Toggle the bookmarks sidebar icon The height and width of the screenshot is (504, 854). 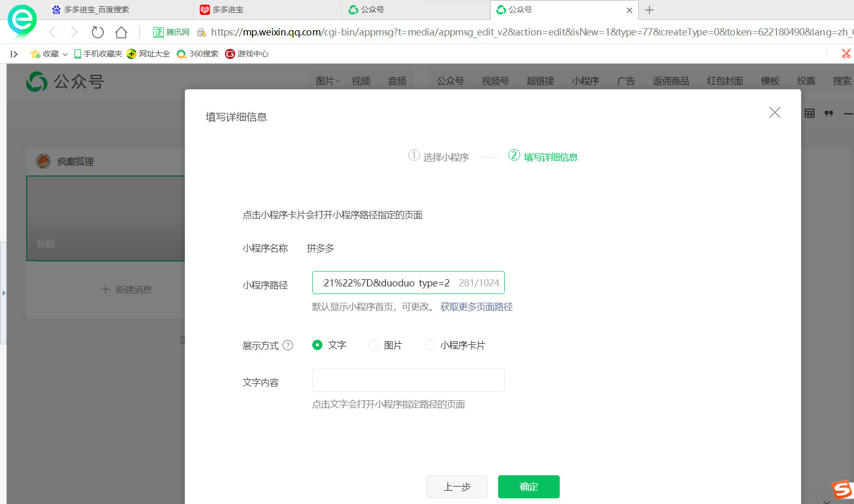[14, 54]
